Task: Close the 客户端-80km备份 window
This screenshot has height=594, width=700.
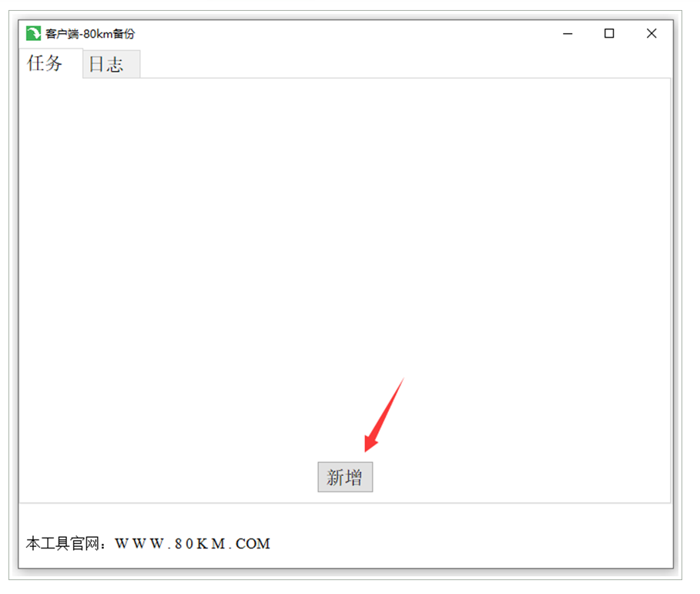Action: point(651,33)
